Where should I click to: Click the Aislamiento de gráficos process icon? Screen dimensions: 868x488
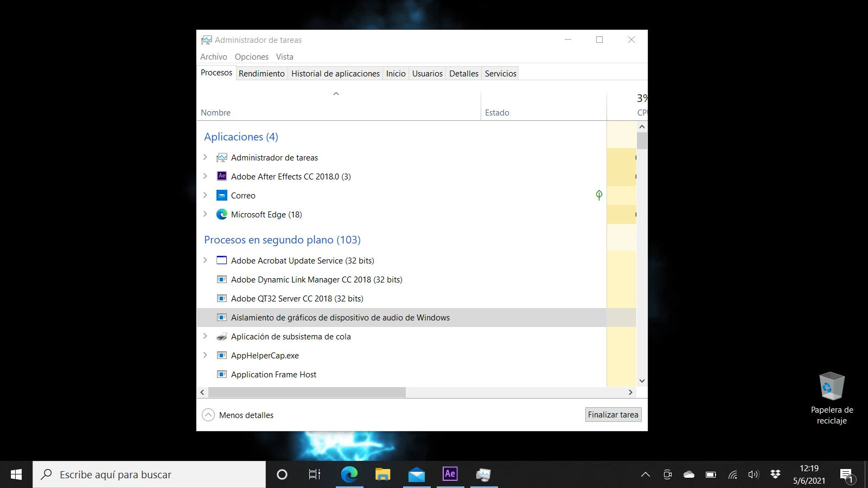(x=221, y=318)
